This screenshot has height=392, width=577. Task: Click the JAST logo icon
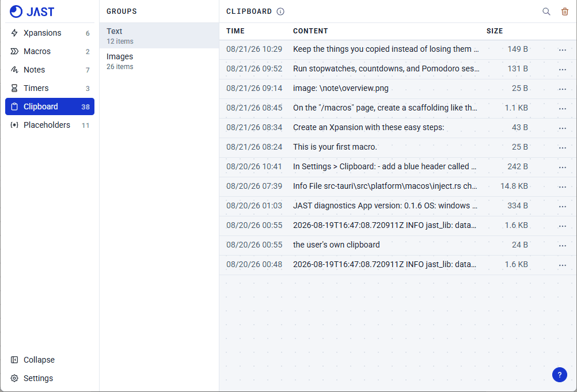16,12
